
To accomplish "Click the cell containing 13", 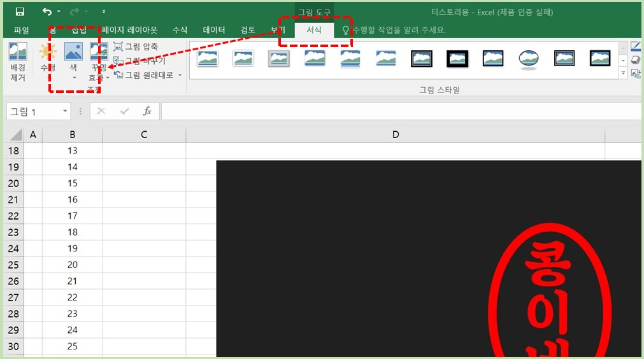I will (72, 151).
